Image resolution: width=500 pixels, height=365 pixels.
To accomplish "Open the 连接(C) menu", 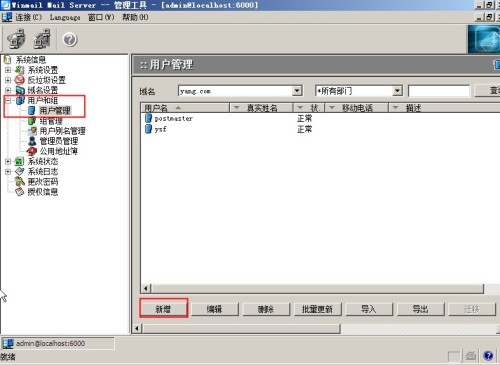I will point(28,17).
